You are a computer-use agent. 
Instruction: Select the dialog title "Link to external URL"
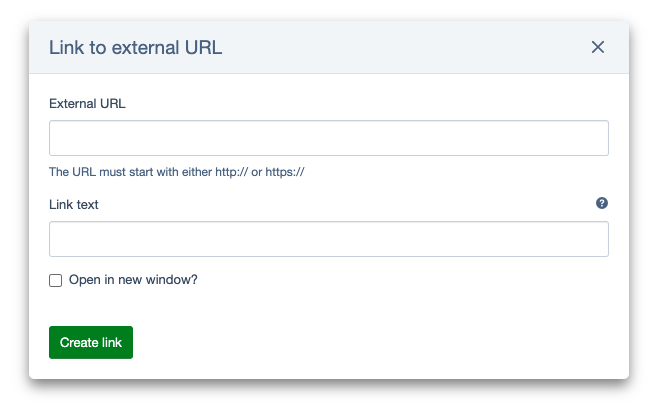pos(135,47)
